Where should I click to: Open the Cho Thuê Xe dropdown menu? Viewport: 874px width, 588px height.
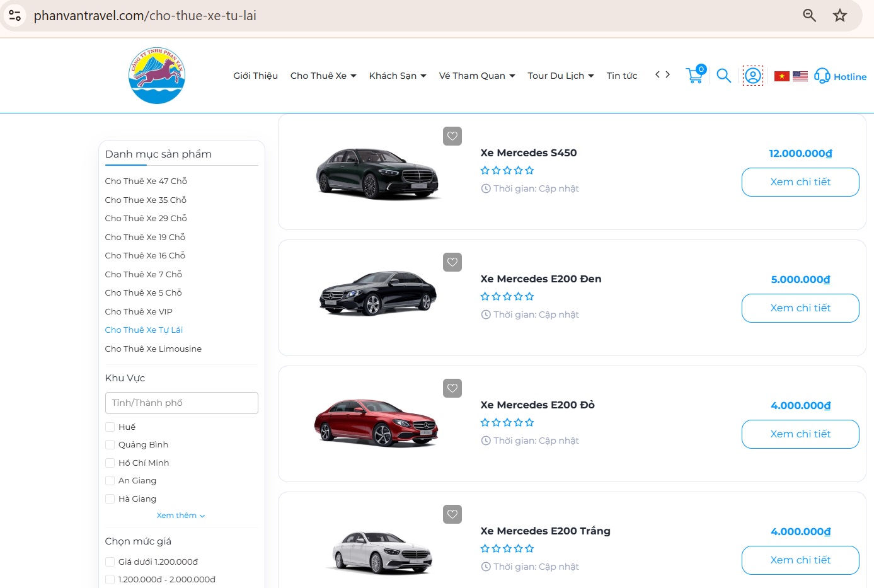(323, 75)
